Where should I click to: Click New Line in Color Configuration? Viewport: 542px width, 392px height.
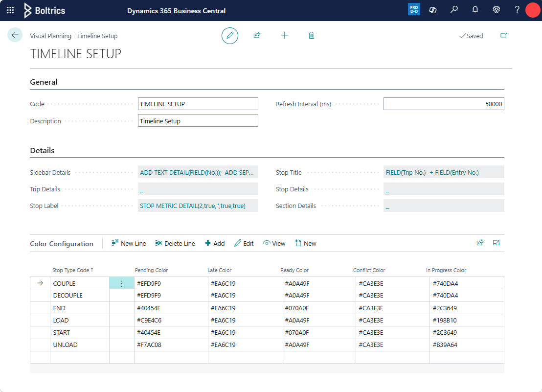coord(129,243)
